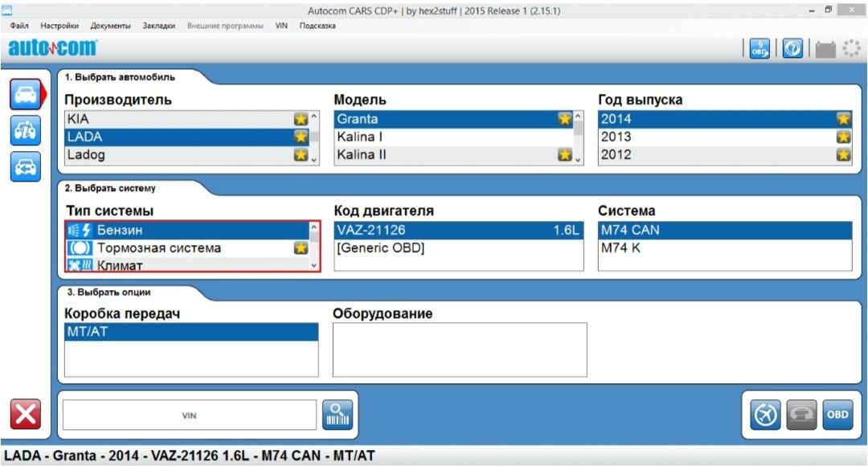Toggle favorite star for Kalina II
Viewport: 868px width, 466px height.
click(565, 154)
